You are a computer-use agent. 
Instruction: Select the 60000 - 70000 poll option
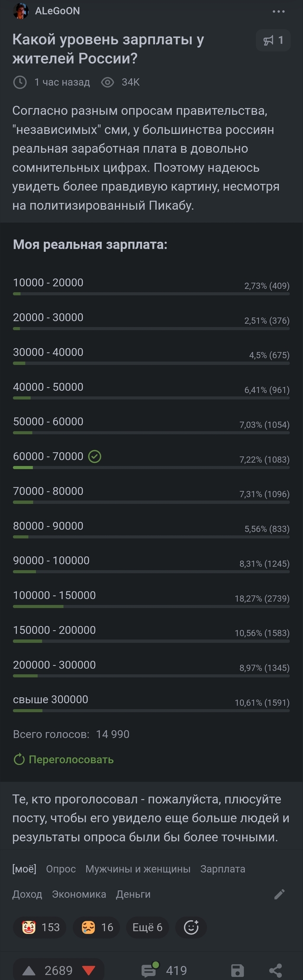point(151,459)
